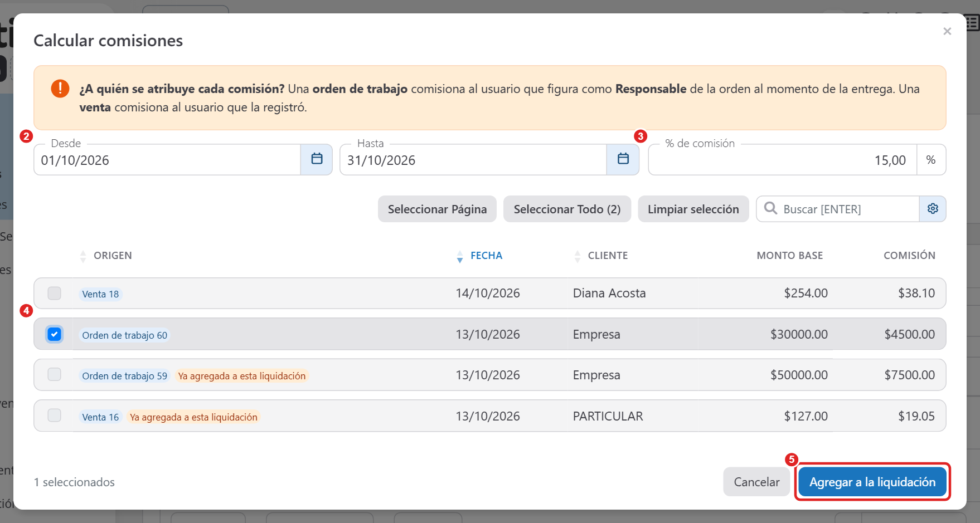
Task: Click the $4500.00 commission cell
Action: tap(910, 334)
